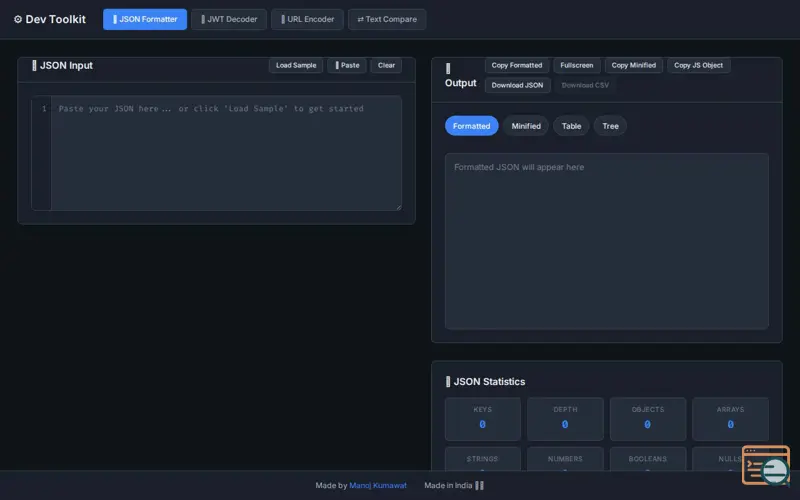Click the JSON Statistics heading
Image resolution: width=800 pixels, height=500 pixels.
click(485, 382)
